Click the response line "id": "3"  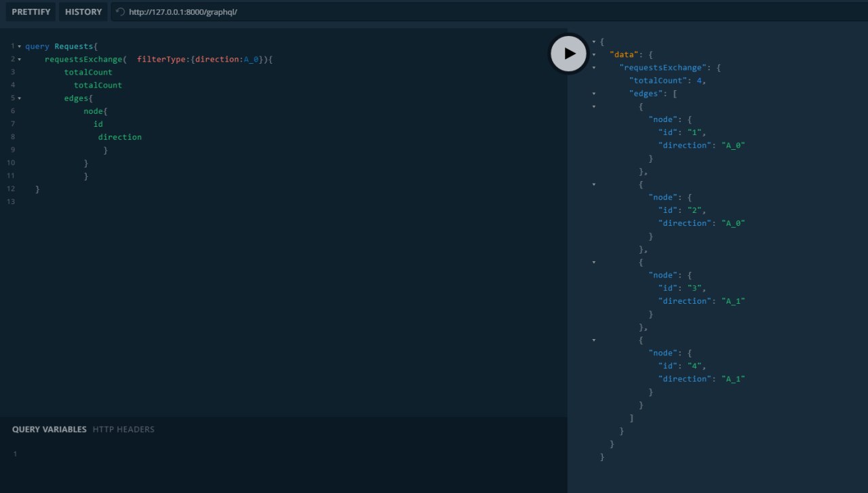682,288
